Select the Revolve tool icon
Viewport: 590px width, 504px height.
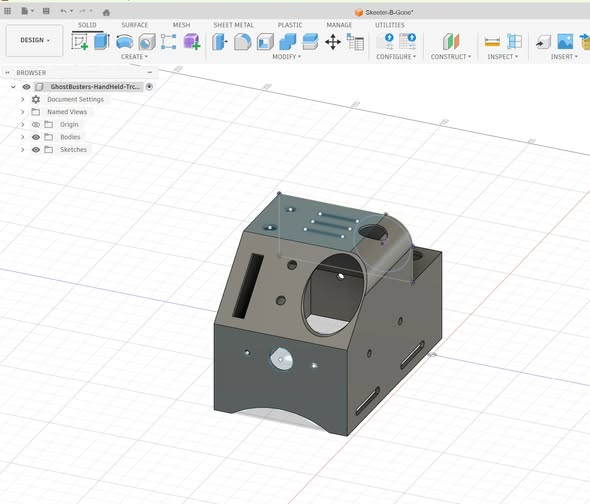(x=125, y=42)
